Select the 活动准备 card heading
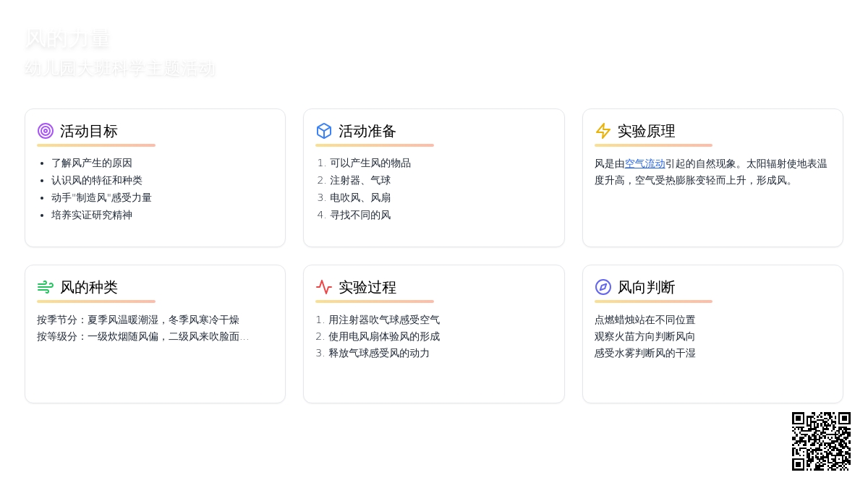Screen dimensions: 868x488 (367, 131)
